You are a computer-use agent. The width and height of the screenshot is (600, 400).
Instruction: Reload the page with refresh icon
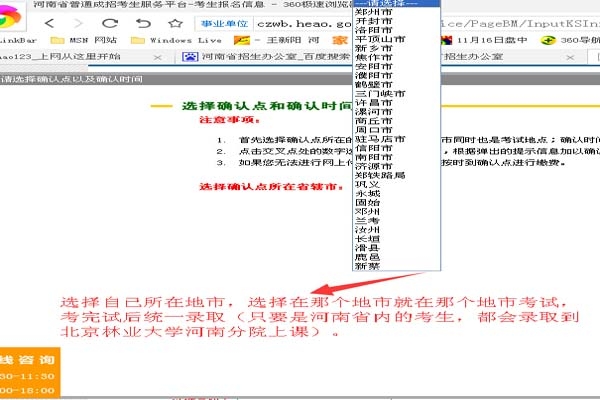[x=110, y=22]
